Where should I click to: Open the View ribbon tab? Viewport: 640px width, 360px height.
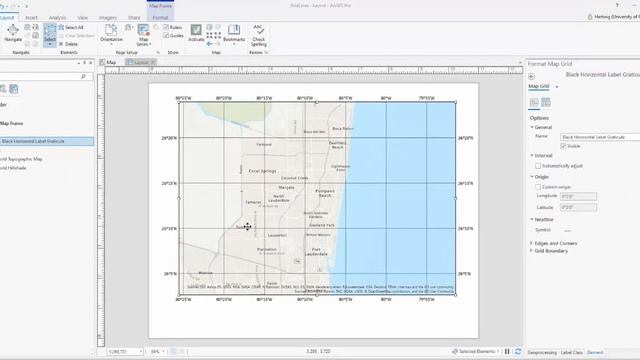pos(82,18)
